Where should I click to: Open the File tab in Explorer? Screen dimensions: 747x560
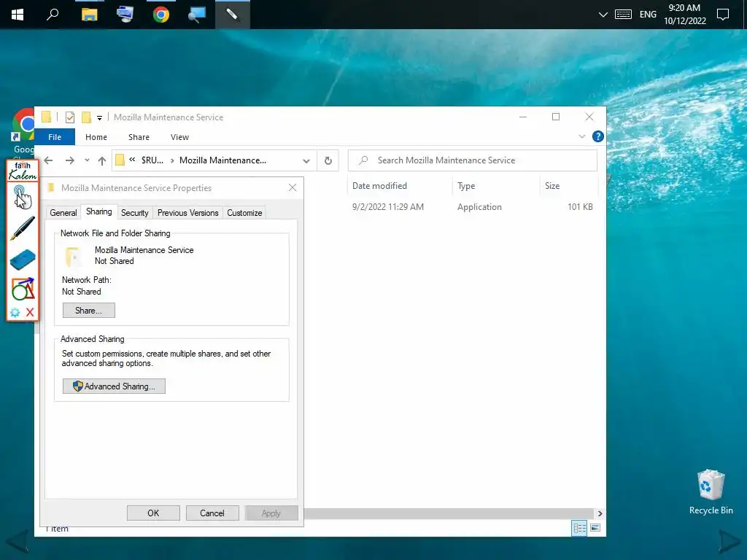55,137
